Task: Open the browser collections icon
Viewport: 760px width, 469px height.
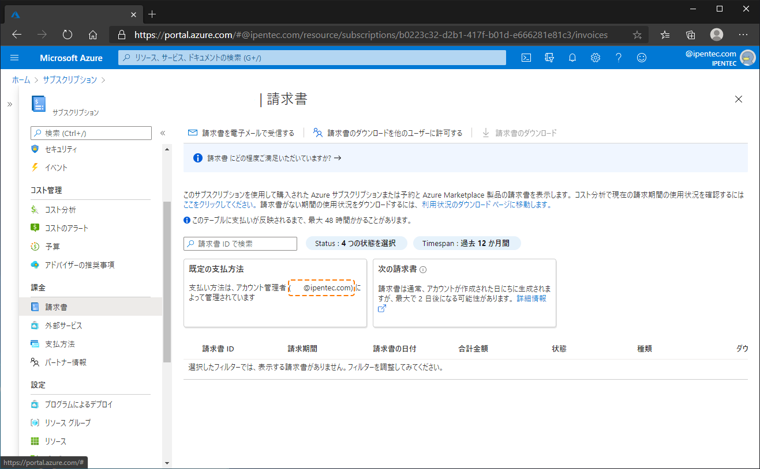Action: 691,35
